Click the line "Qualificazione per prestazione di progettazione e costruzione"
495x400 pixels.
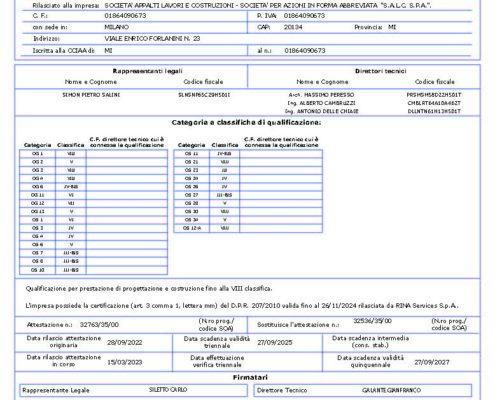[x=149, y=288]
